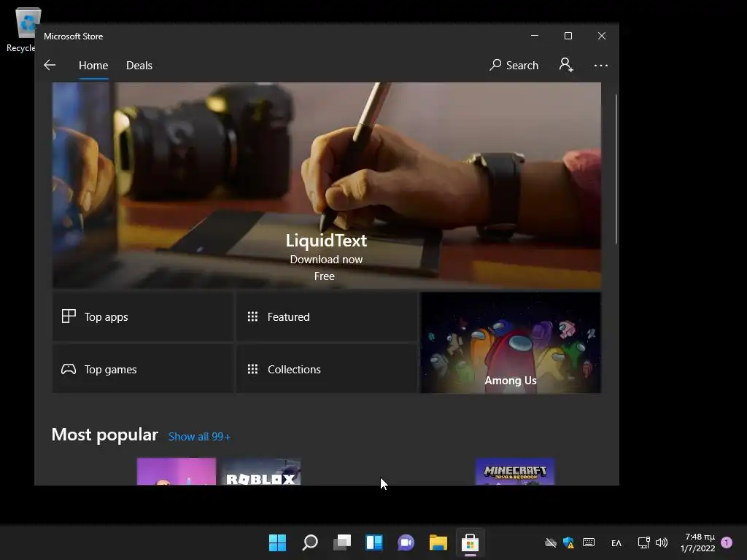This screenshot has width=747, height=560.
Task: Click the Store vertical scrollbar
Action: pos(616,169)
